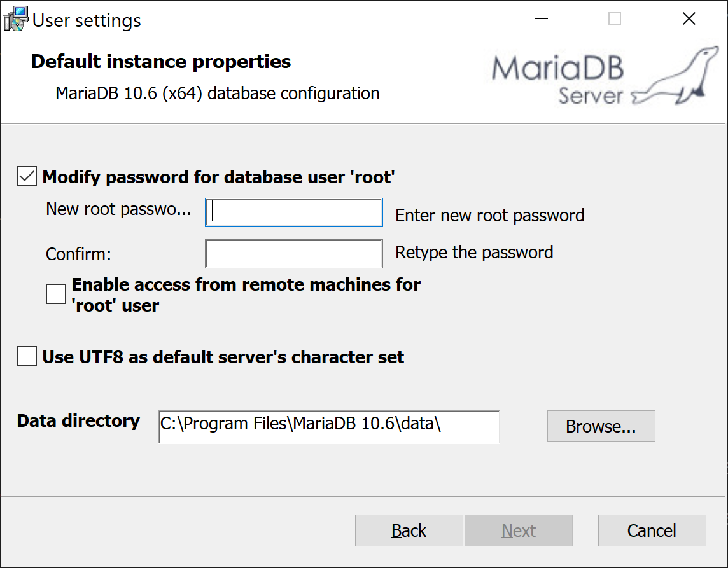Click the installer icon in title bar
Image resolution: width=728 pixels, height=568 pixels.
tap(16, 19)
